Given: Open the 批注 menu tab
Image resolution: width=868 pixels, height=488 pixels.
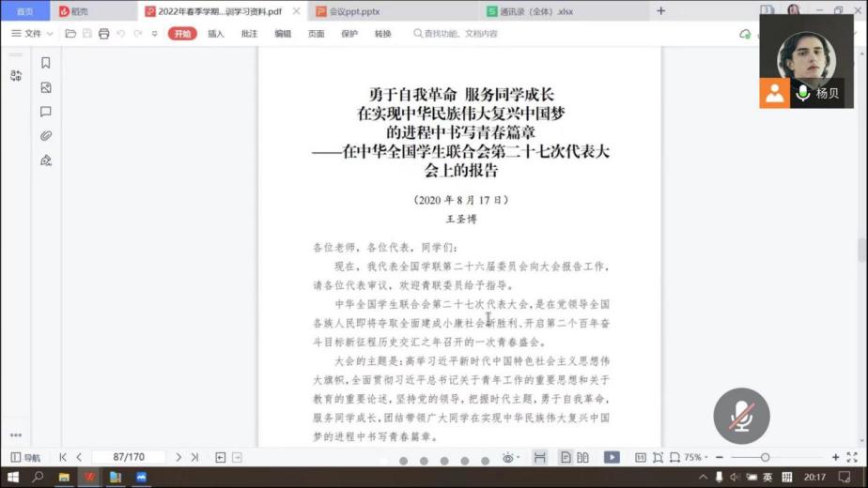Looking at the screenshot, I should [249, 34].
